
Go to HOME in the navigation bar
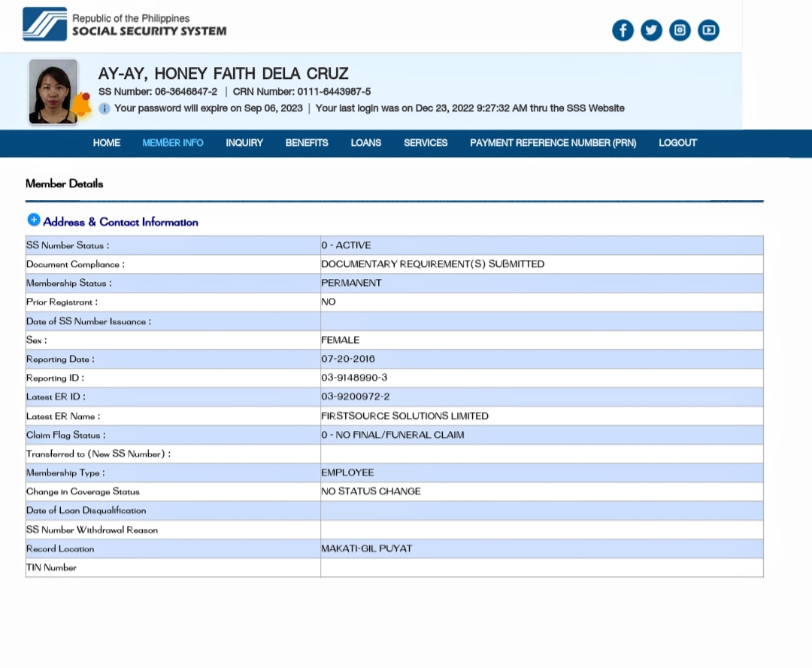107,143
